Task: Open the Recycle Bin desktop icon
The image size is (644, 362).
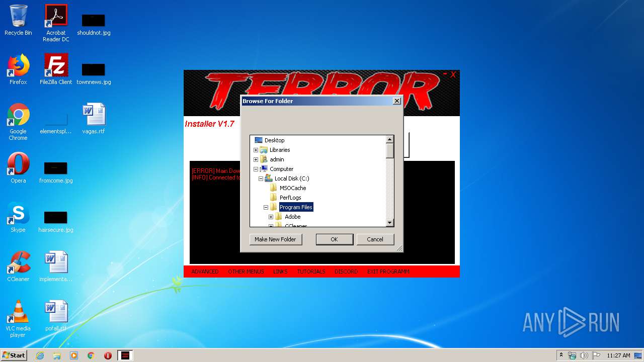Action: click(x=18, y=20)
